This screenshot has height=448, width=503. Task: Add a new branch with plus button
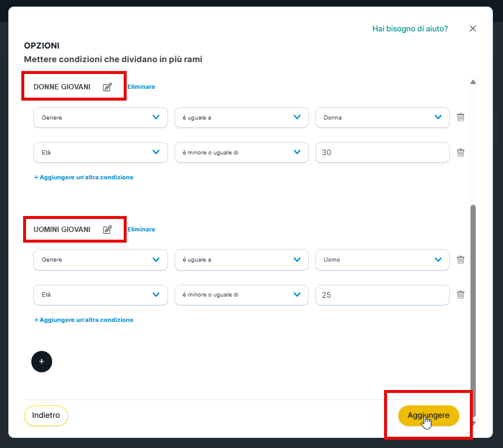click(41, 361)
